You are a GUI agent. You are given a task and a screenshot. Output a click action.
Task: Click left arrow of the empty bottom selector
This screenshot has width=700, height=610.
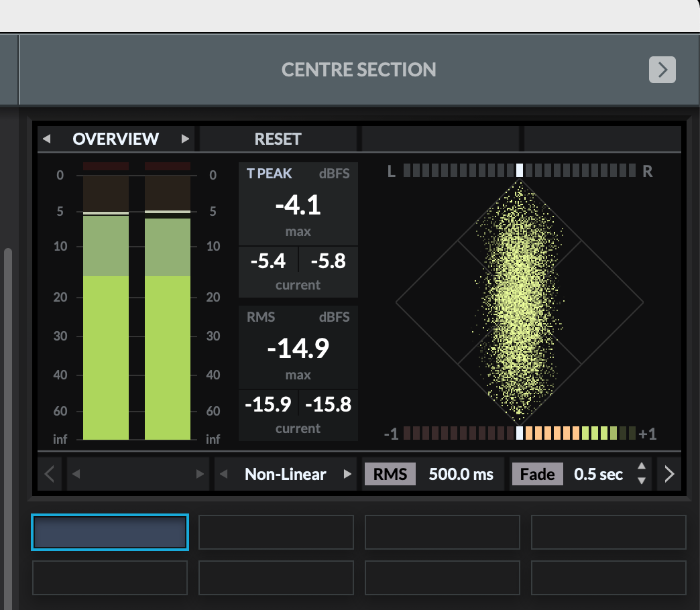76,474
